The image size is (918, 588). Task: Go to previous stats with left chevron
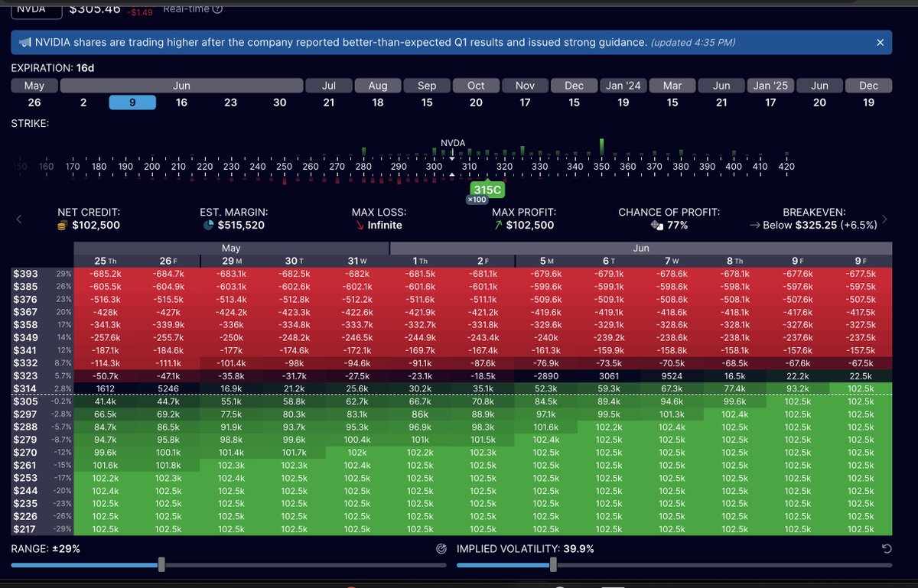[19, 219]
